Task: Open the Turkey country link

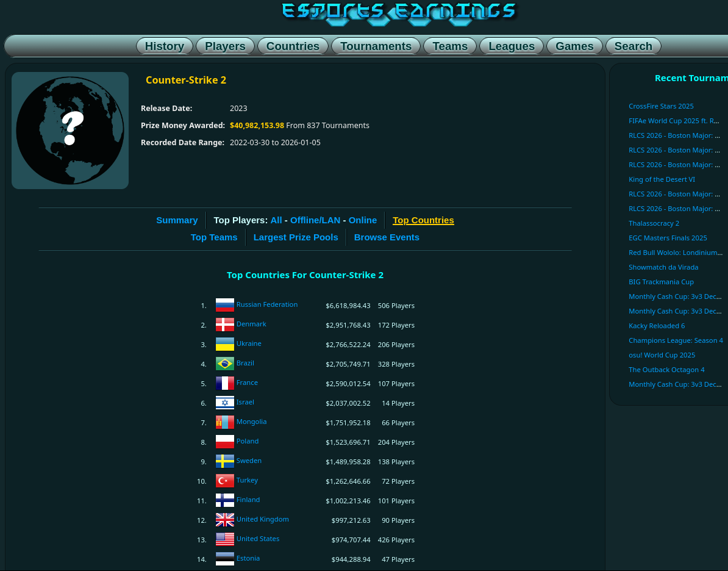Action: [247, 480]
